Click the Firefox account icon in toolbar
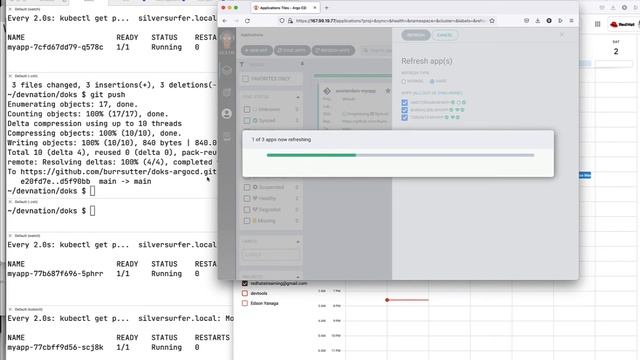The width and height of the screenshot is (640, 360). coord(549,21)
